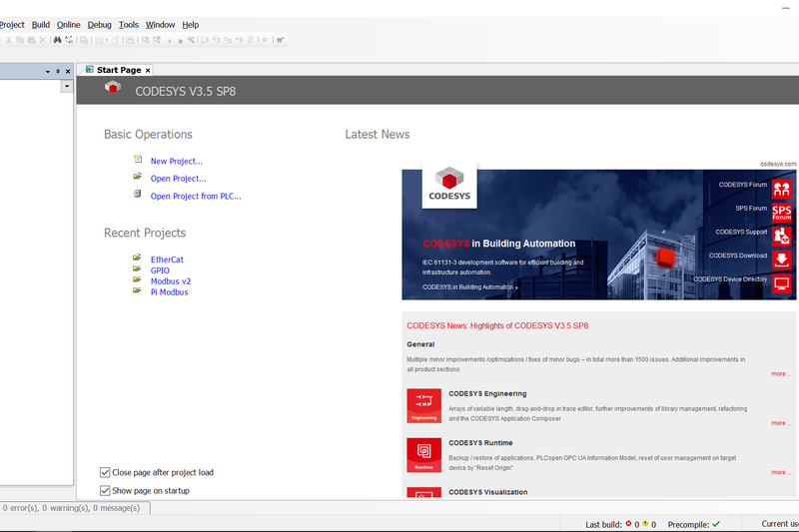
Task: Open the Modbus v2 recent project
Action: 171,281
